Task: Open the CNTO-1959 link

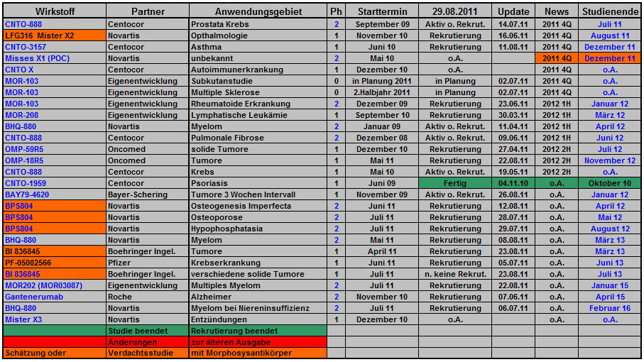Action: (x=26, y=183)
